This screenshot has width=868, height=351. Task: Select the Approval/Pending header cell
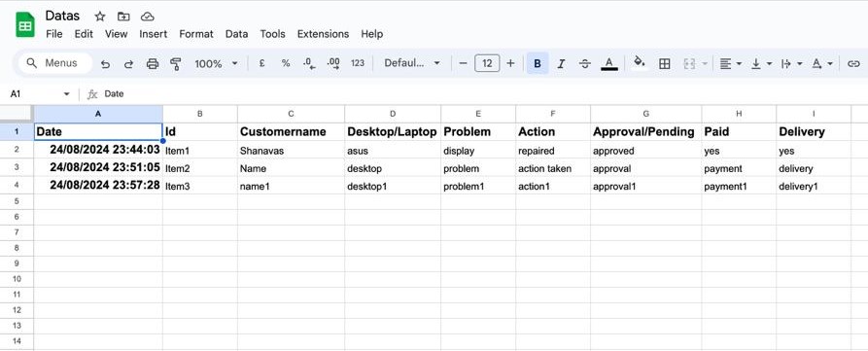pyautogui.click(x=646, y=132)
